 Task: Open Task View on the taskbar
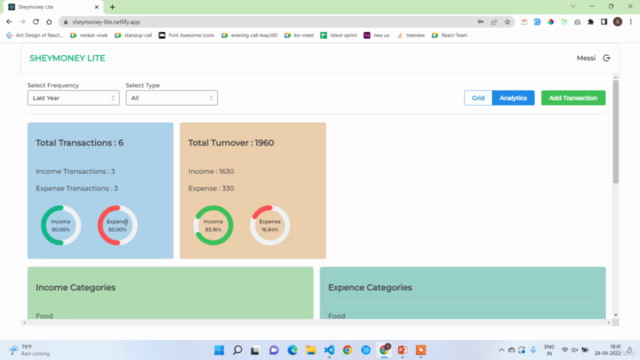tap(256, 350)
